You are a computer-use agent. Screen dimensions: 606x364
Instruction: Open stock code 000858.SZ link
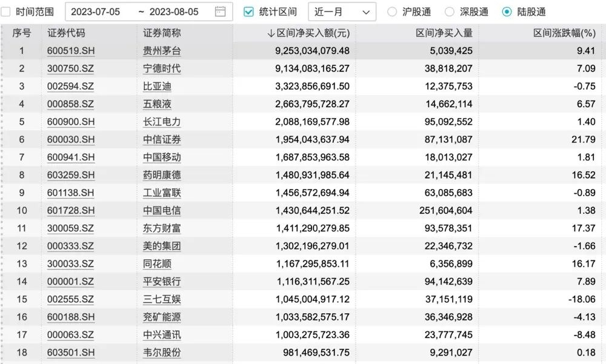[x=70, y=104]
